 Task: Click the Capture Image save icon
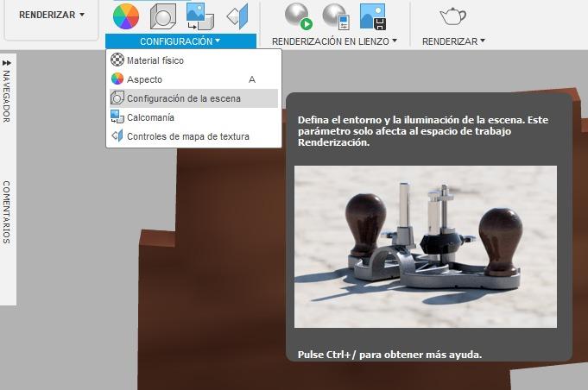click(x=373, y=16)
